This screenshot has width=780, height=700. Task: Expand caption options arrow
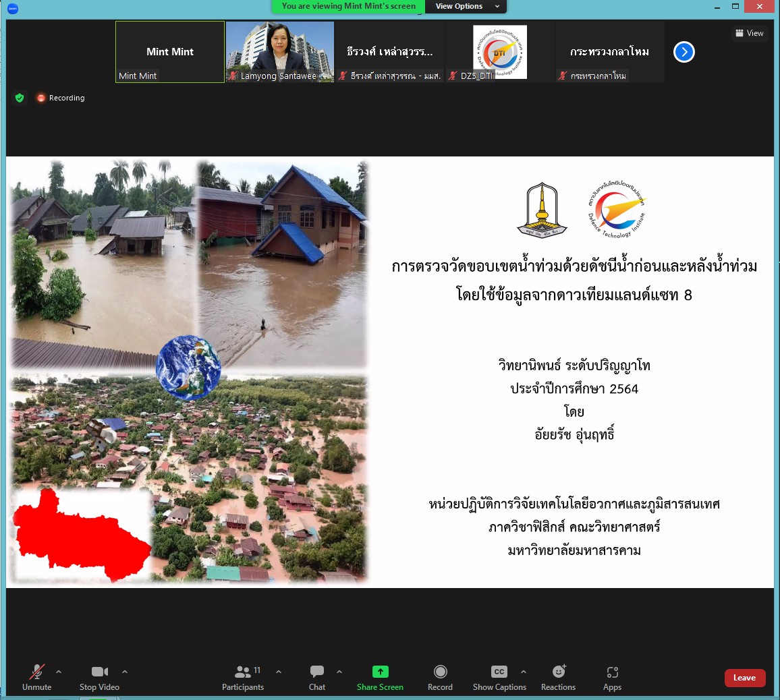(524, 672)
